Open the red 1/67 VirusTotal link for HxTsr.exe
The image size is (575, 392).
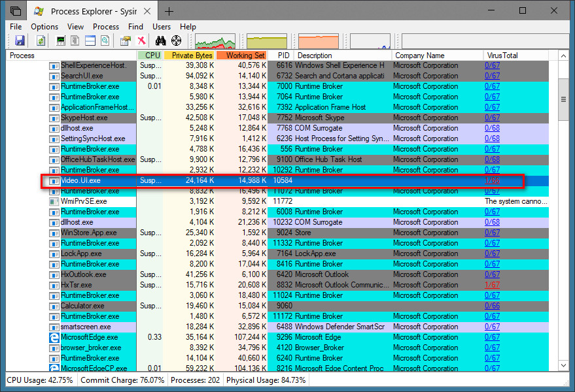492,285
